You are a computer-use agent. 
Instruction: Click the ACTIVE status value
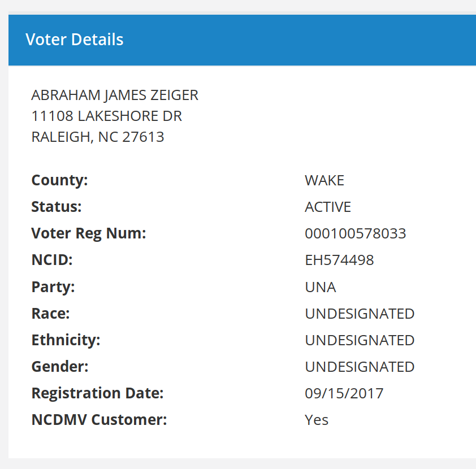(328, 207)
